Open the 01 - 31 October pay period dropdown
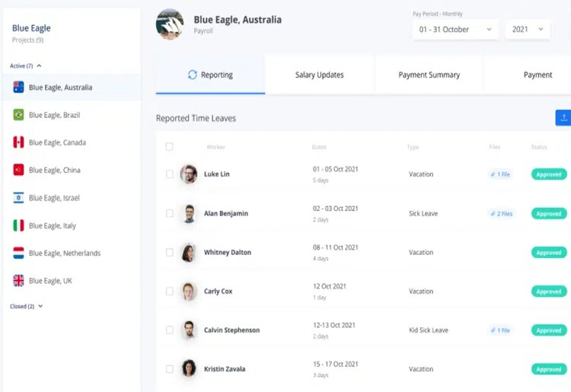Viewport: 571px width, 392px height. coord(455,30)
